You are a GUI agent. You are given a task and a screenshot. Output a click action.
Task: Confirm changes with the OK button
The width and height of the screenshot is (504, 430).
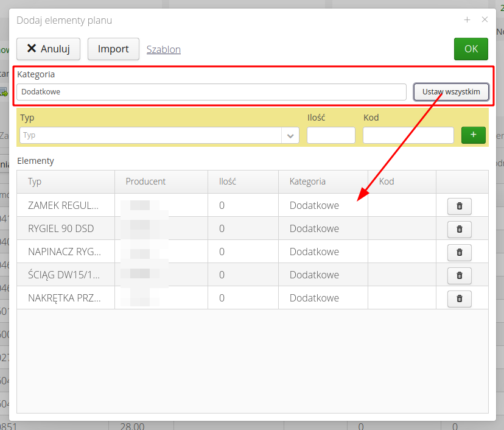pos(471,49)
